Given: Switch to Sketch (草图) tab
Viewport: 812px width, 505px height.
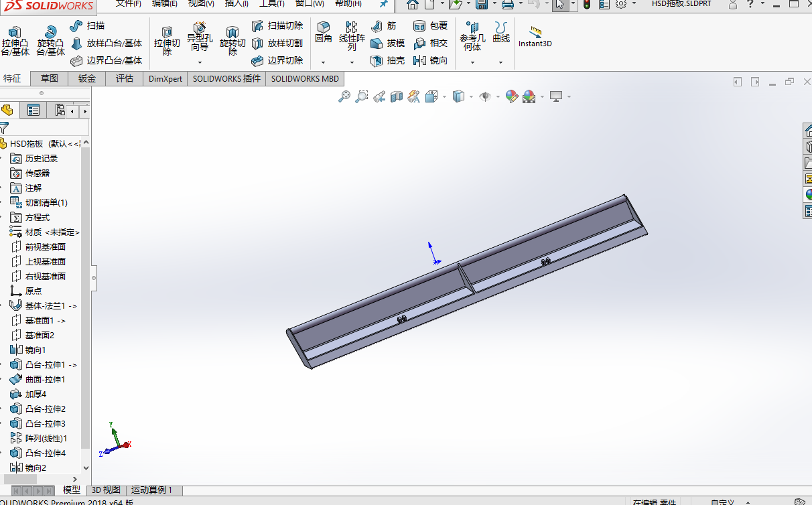Looking at the screenshot, I should 50,78.
